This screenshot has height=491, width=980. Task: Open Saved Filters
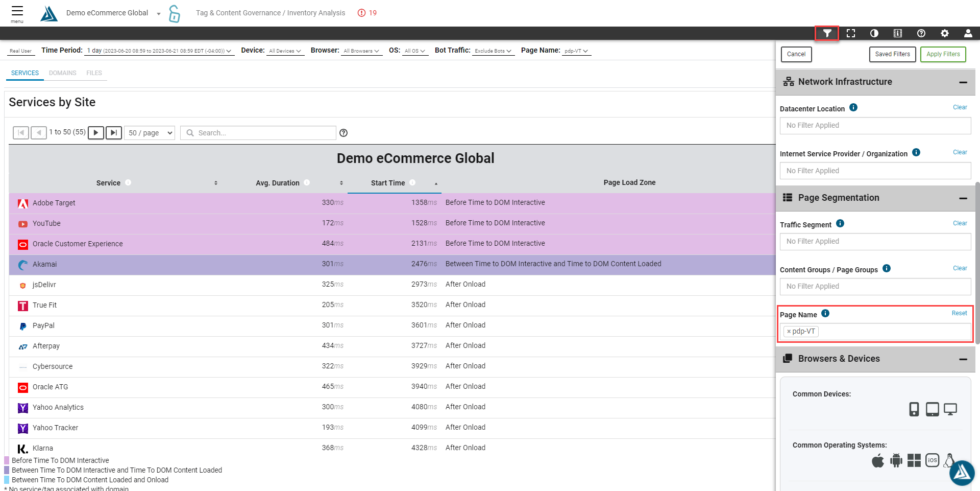pos(892,54)
